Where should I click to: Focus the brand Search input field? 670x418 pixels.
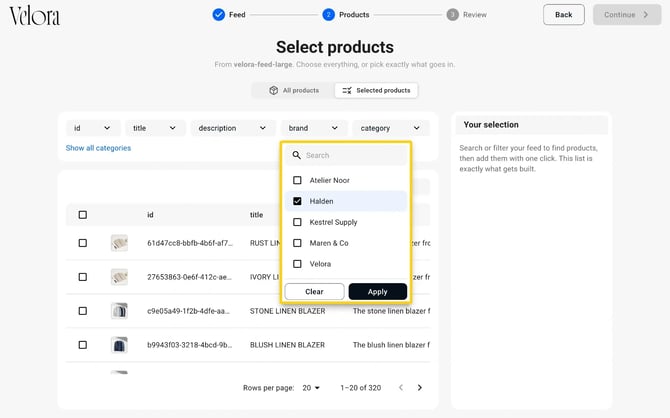click(x=346, y=155)
